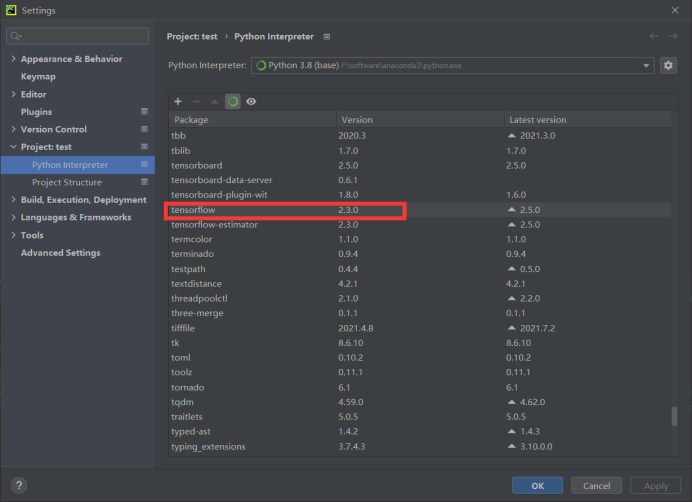Click the project-level icon beside Plugins

point(144,112)
